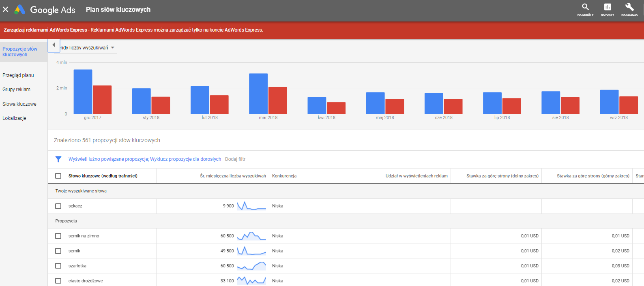Click the blue bar for gru 2017
Viewport: 644px width, 286px height.
click(83, 92)
